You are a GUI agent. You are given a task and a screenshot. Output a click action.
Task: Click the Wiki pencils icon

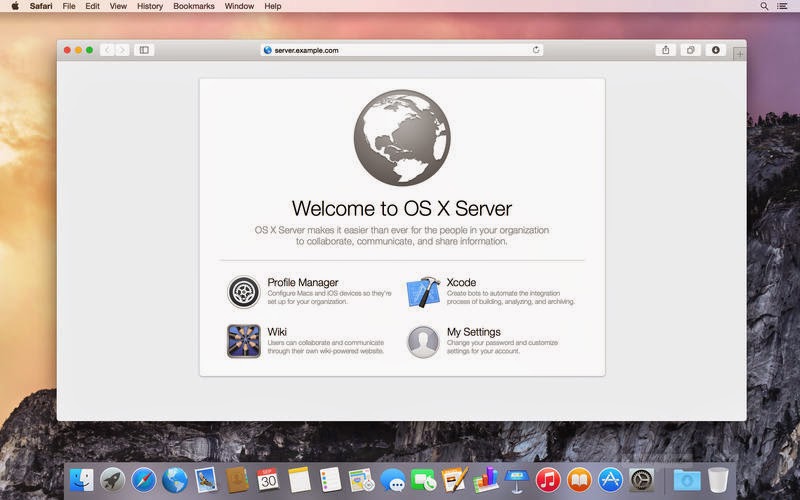pyautogui.click(x=243, y=341)
